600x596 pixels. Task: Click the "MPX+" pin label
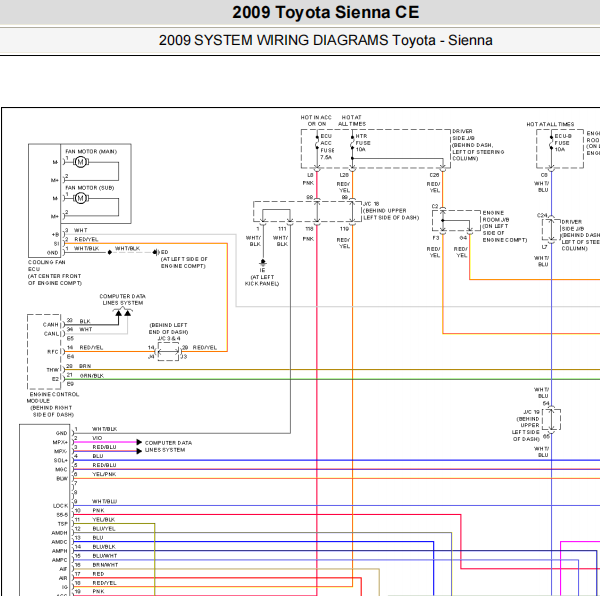60,442
